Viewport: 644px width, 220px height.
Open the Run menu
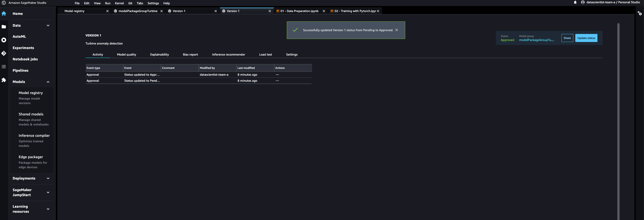tap(108, 3)
